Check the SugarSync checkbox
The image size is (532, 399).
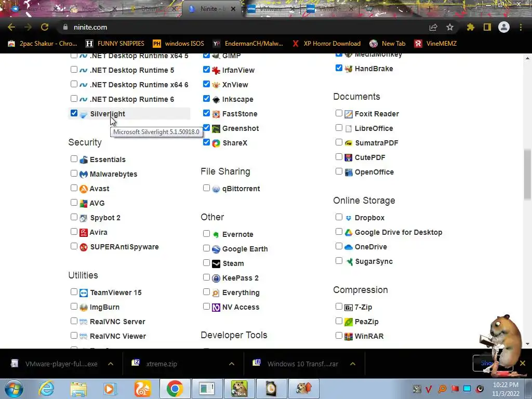pyautogui.click(x=339, y=261)
